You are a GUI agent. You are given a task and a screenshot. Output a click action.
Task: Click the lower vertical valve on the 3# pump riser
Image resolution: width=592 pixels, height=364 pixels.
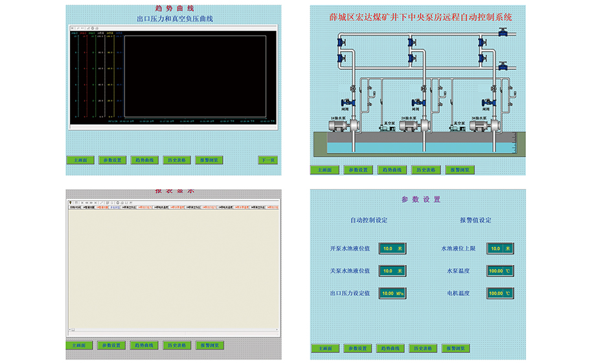click(x=483, y=58)
